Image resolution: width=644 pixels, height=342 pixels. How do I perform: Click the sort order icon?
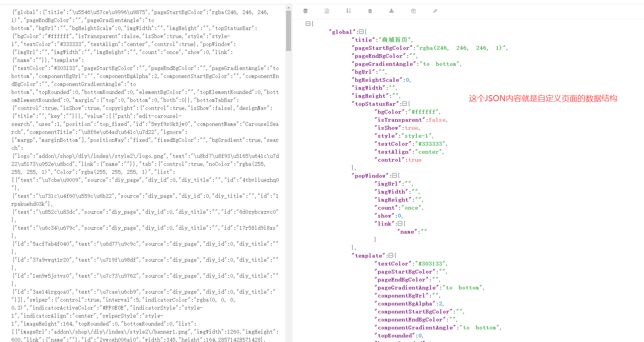348,11
